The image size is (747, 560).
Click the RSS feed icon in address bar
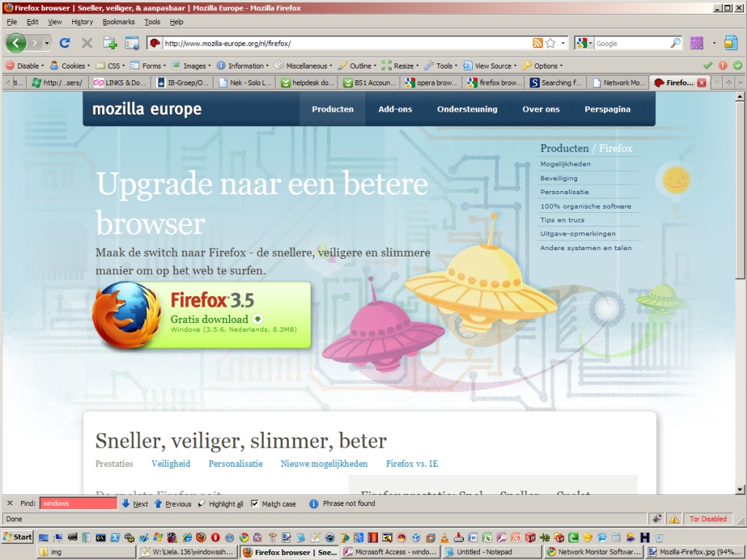[x=538, y=43]
